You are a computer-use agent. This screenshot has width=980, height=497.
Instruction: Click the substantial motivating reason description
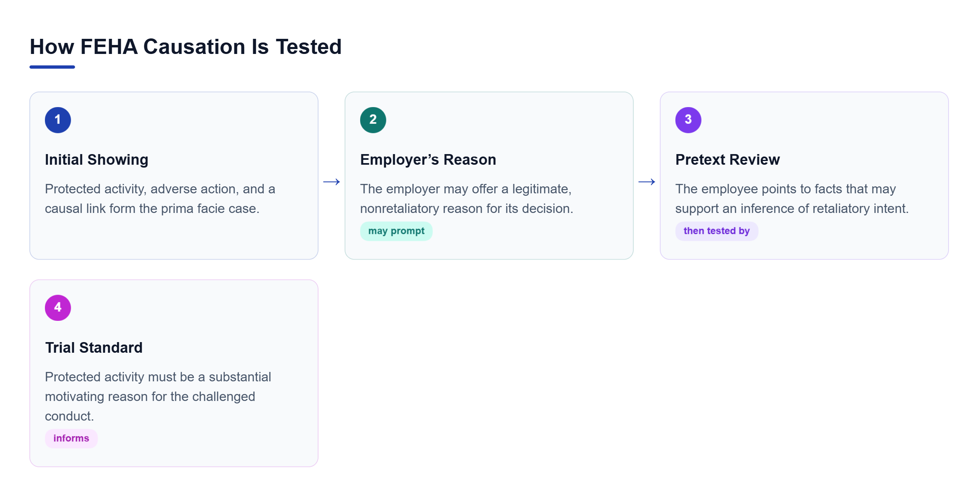click(158, 396)
